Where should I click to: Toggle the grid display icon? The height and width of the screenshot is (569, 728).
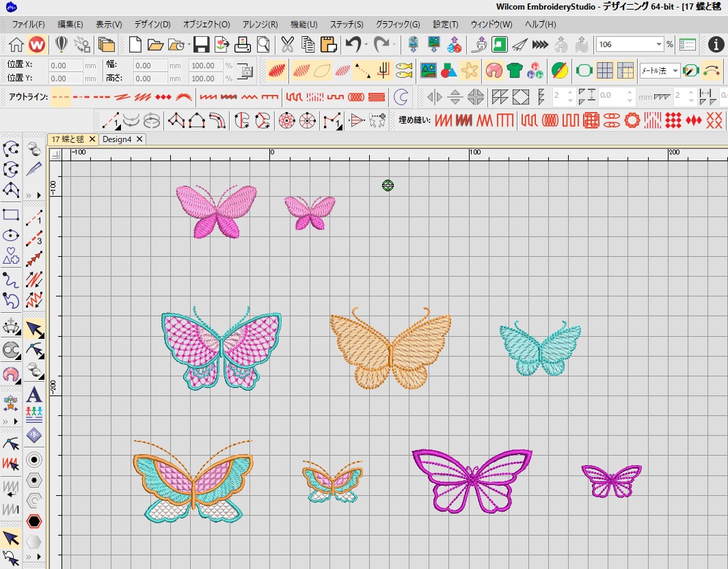tap(604, 70)
